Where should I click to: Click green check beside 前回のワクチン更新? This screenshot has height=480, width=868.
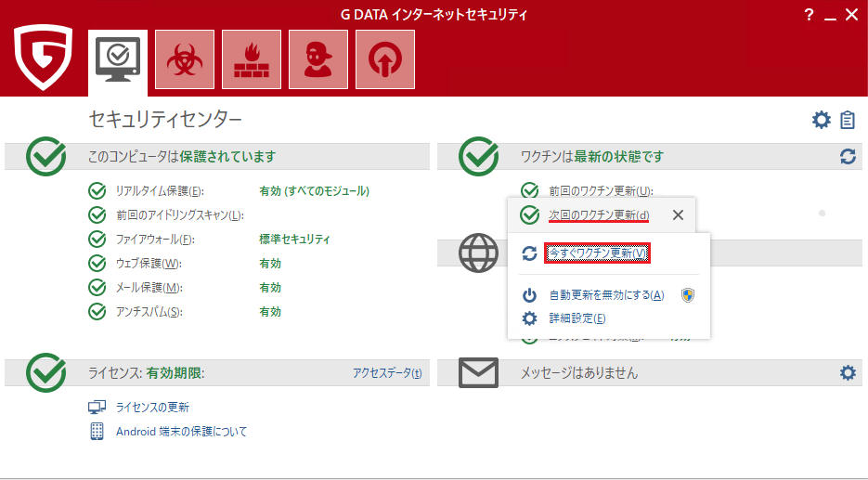pyautogui.click(x=530, y=190)
